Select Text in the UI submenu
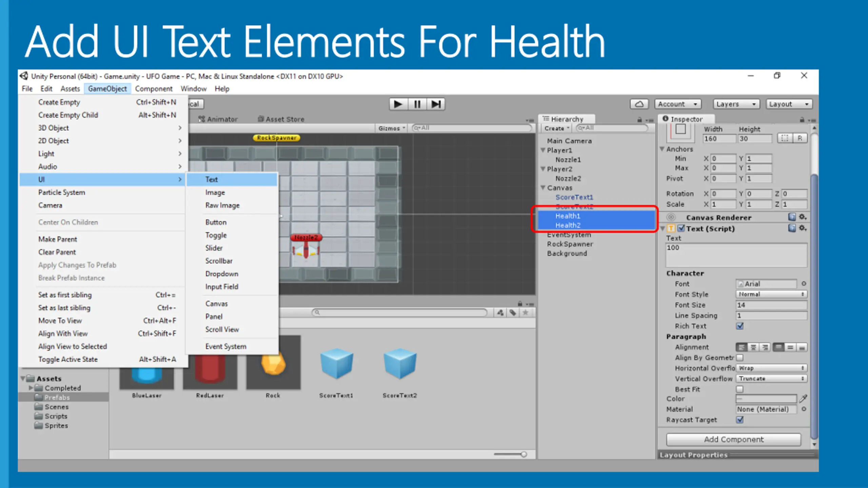The height and width of the screenshot is (488, 868). tap(232, 179)
